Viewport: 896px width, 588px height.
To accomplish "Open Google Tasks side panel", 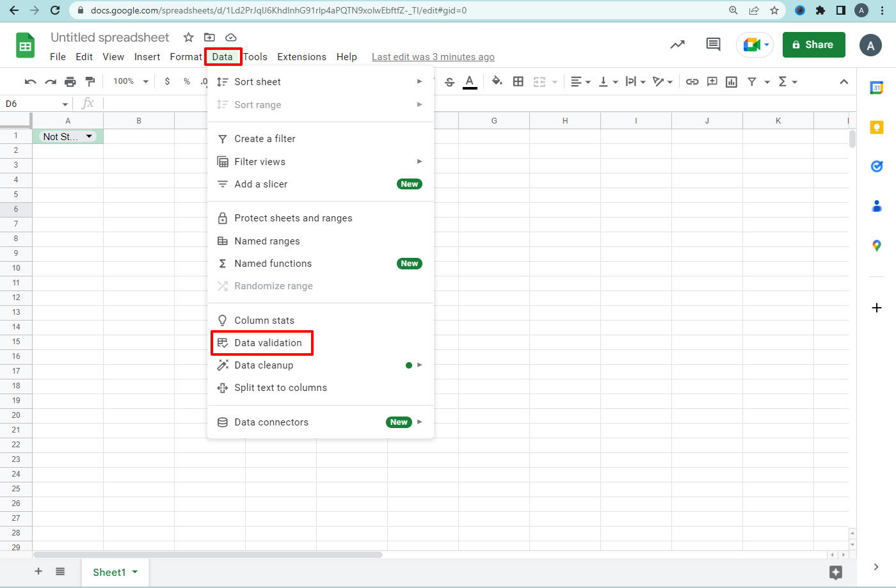I will 877,166.
